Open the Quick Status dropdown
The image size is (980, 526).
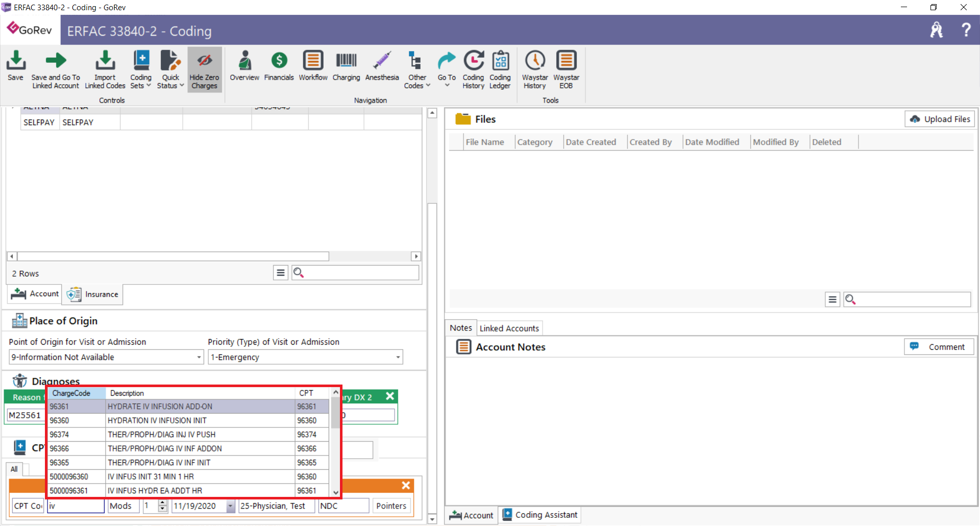(170, 69)
